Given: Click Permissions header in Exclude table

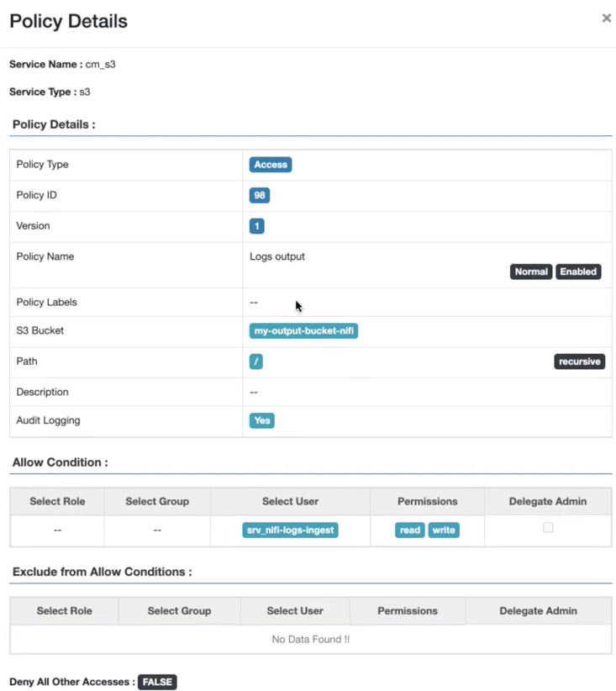Looking at the screenshot, I should point(408,610).
